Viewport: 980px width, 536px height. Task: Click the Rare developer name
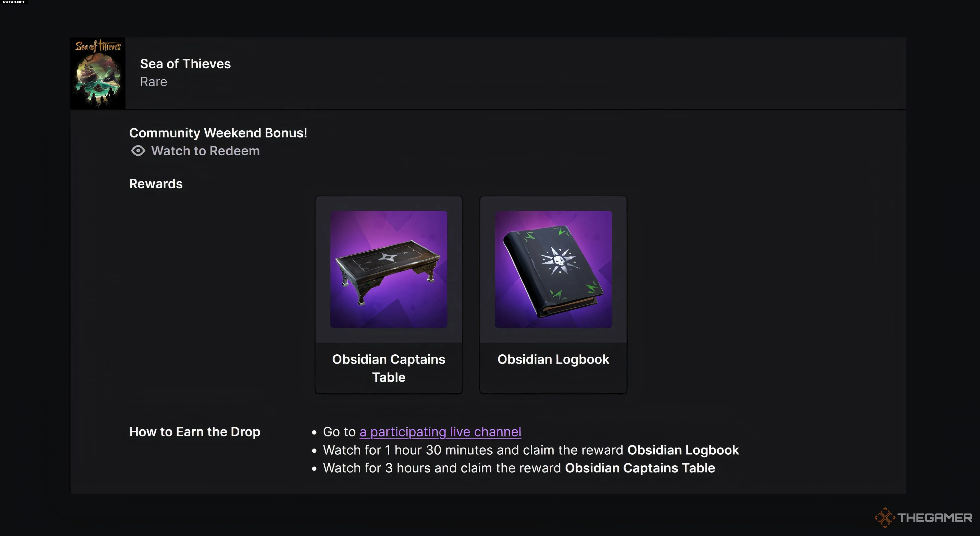(153, 82)
